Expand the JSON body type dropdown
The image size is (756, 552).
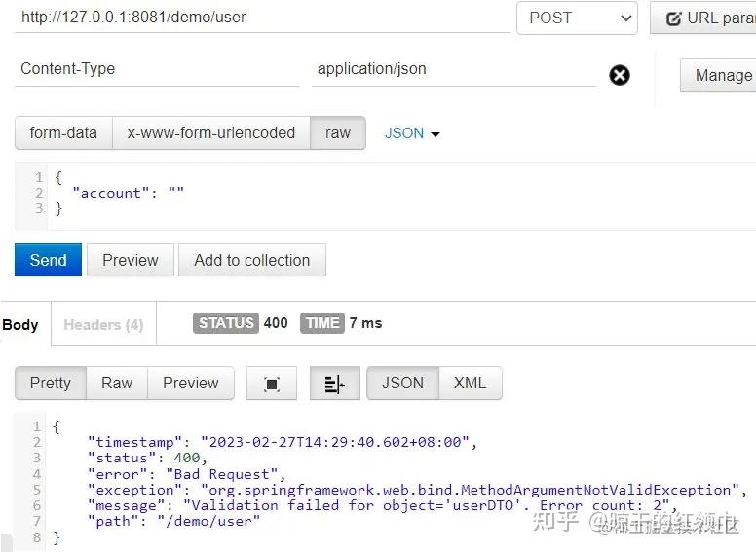click(x=412, y=133)
